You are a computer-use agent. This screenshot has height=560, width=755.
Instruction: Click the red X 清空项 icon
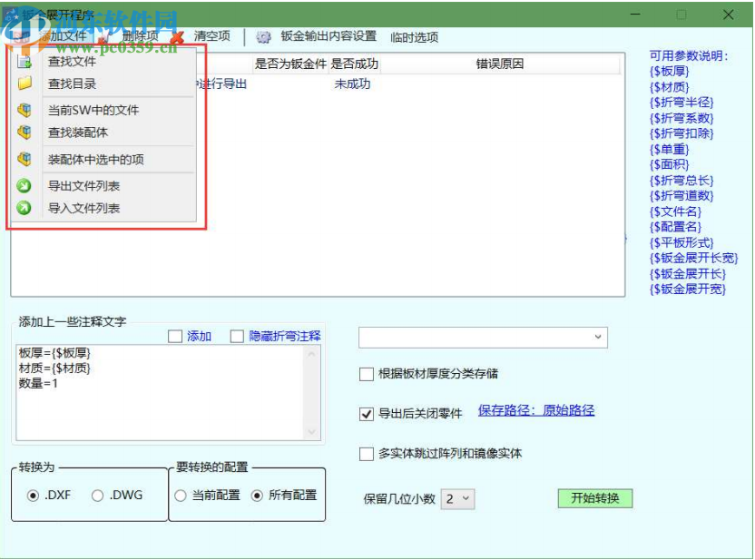(x=178, y=36)
